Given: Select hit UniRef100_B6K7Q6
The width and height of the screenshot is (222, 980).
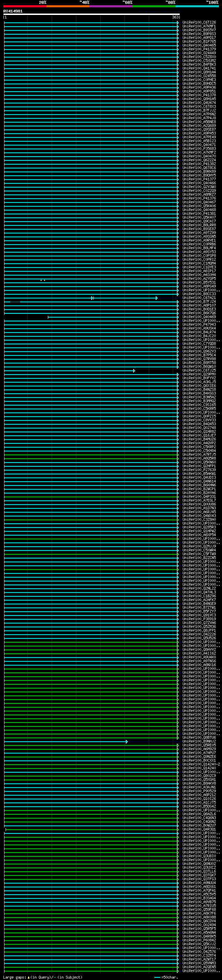Looking at the screenshot, I should (x=199, y=313).
